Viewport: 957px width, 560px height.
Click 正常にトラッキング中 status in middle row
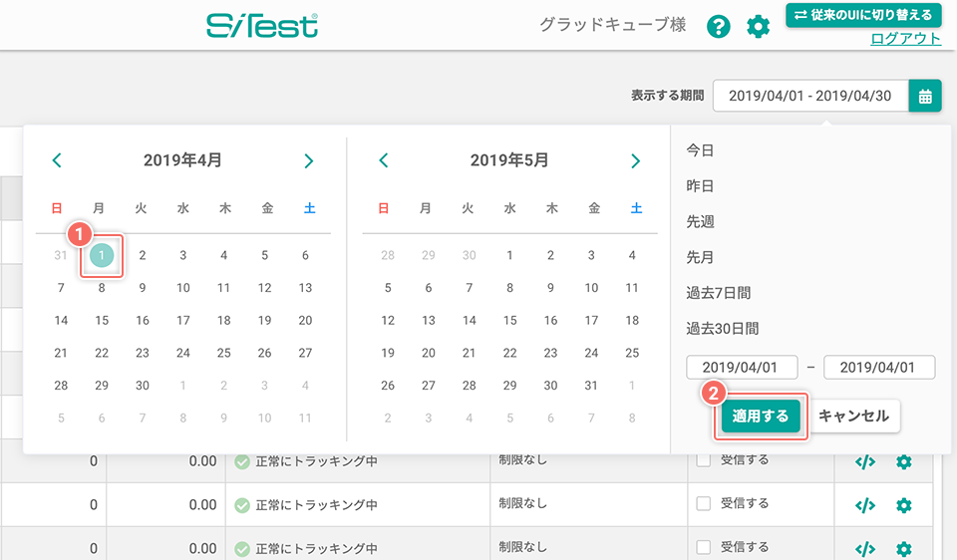pos(316,505)
